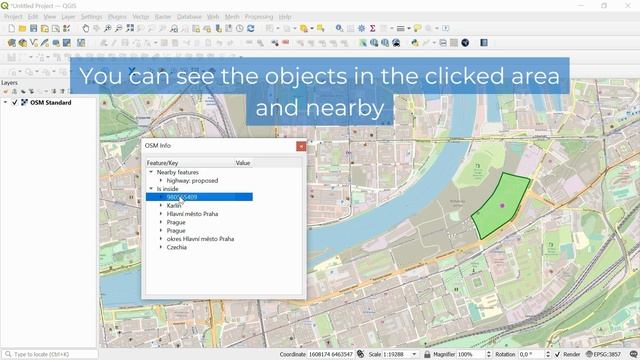The height and width of the screenshot is (360, 640).
Task: Open the Processing menu
Action: click(x=259, y=17)
